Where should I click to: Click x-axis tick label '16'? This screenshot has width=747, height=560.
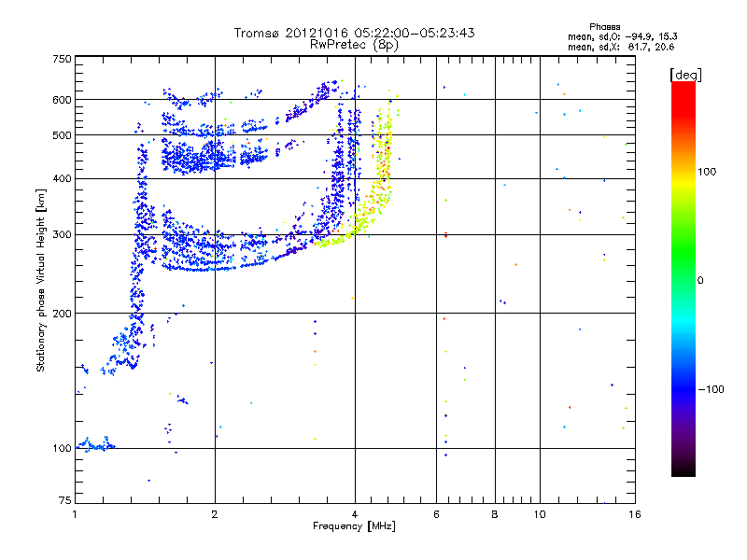click(635, 514)
